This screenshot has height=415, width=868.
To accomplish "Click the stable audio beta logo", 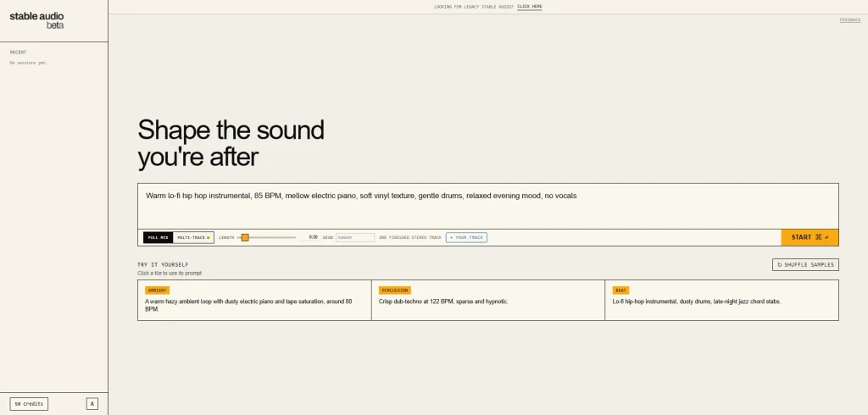I will (36, 20).
